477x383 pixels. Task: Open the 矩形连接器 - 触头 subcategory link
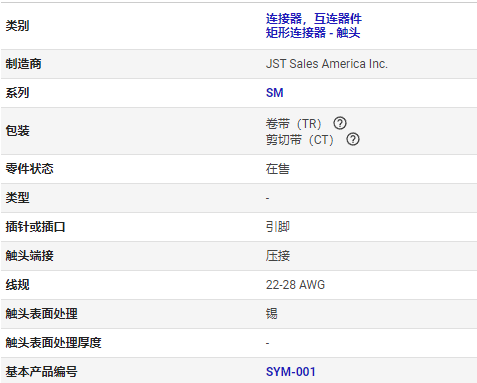click(313, 33)
